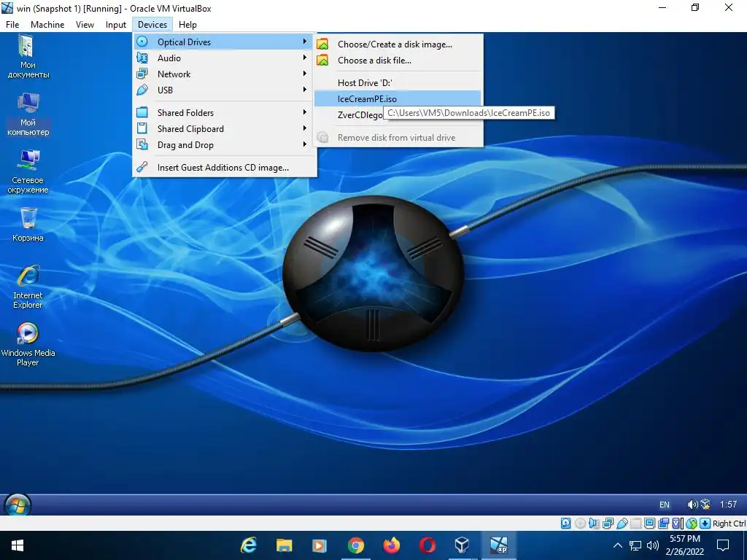The image size is (747, 560).
Task: Click the running XP VM taskbar icon
Action: 498,545
